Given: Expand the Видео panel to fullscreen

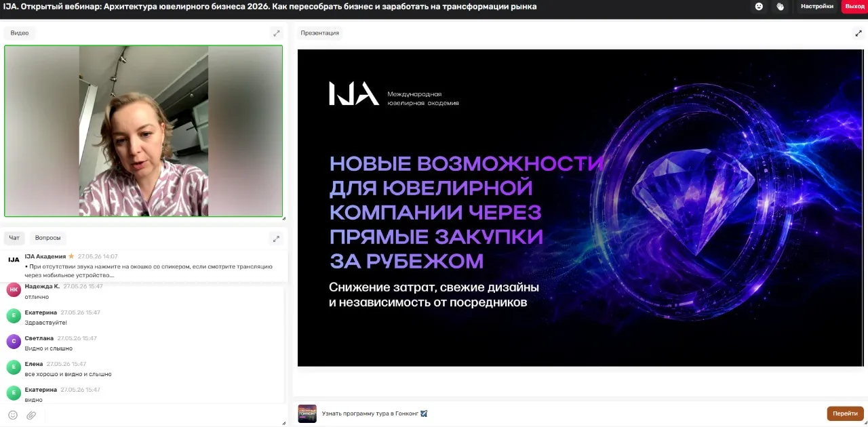Looking at the screenshot, I should pos(277,33).
